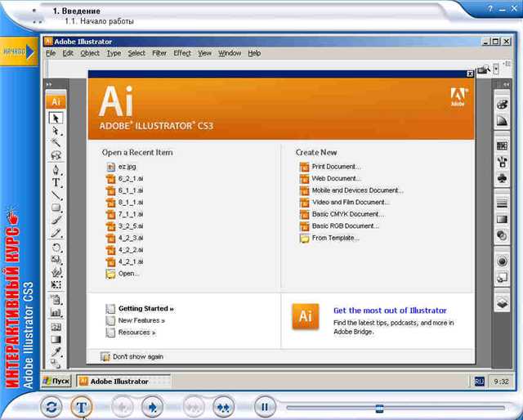Open the Stroke panel
The height and width of the screenshot is (420, 523).
(x=502, y=203)
